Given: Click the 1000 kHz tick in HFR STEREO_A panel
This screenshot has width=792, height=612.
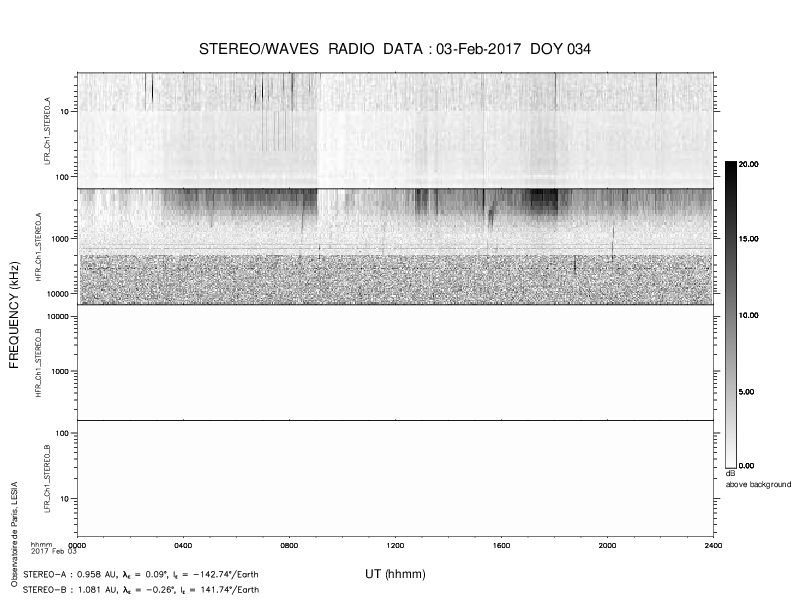Looking at the screenshot, I should [x=61, y=239].
